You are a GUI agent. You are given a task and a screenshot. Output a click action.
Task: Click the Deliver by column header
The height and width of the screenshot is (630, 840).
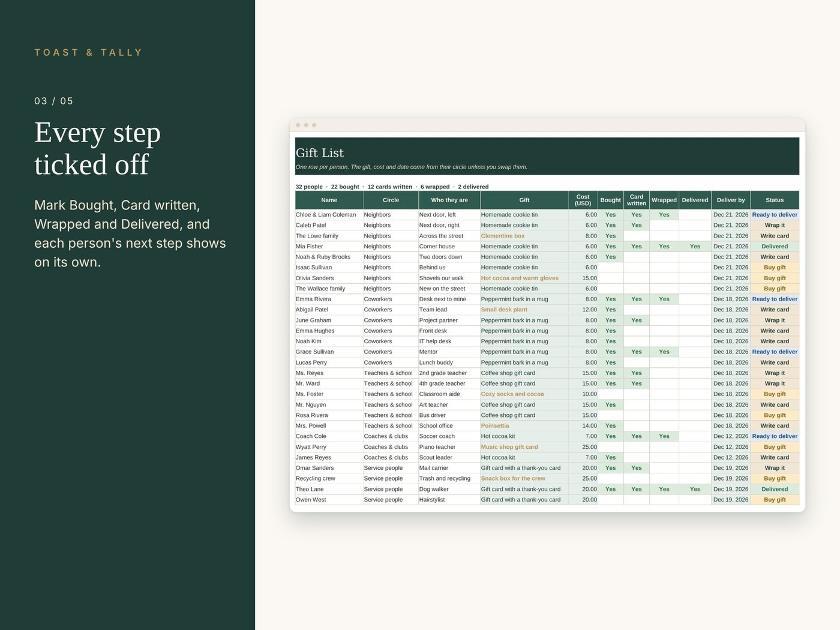click(x=731, y=200)
